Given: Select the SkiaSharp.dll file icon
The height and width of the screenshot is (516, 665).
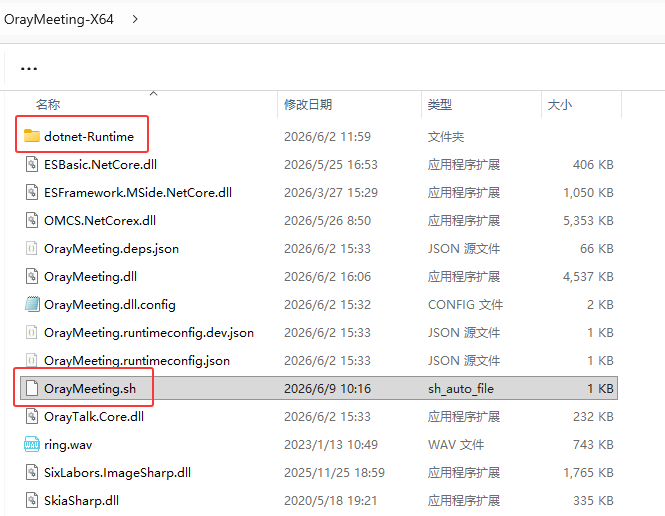Looking at the screenshot, I should (x=32, y=500).
